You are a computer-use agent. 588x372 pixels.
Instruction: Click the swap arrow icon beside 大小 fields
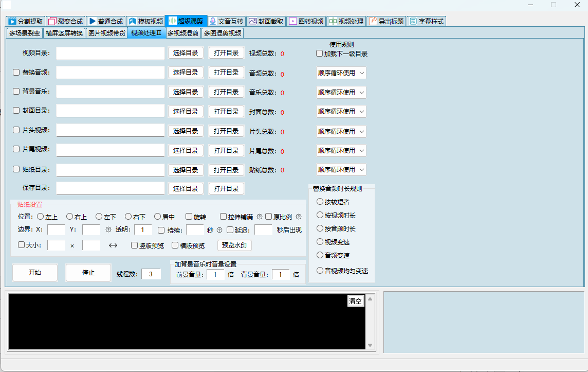point(113,245)
